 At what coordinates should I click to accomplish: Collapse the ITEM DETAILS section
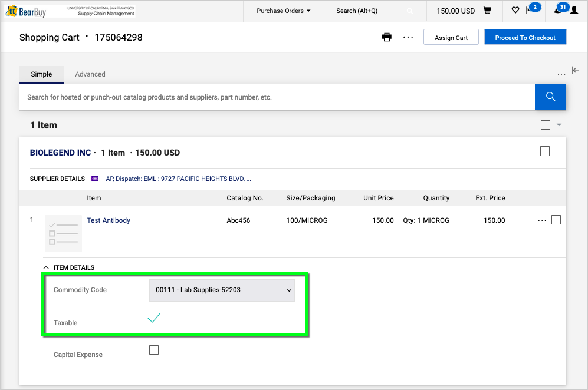[46, 267]
